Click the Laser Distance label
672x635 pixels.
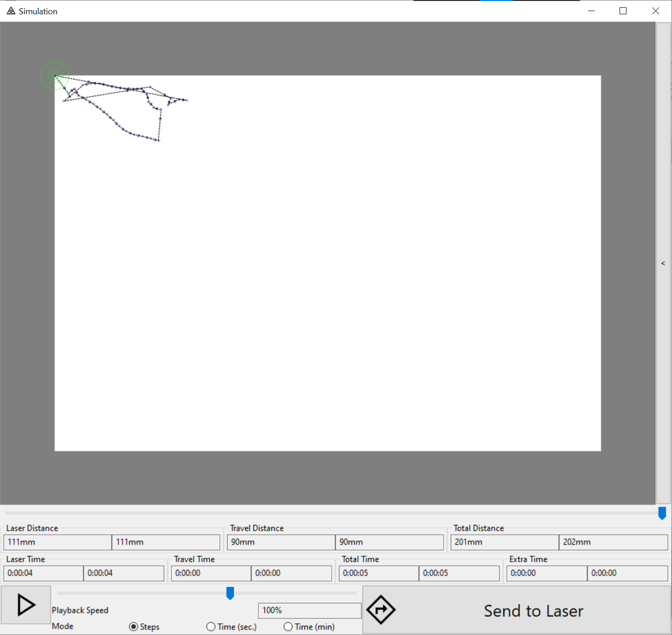tap(32, 528)
